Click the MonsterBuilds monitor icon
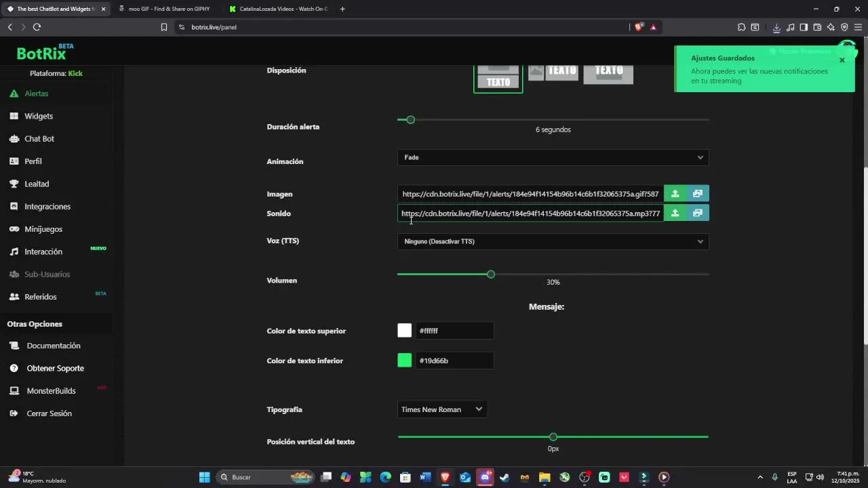868x488 pixels. (14, 391)
